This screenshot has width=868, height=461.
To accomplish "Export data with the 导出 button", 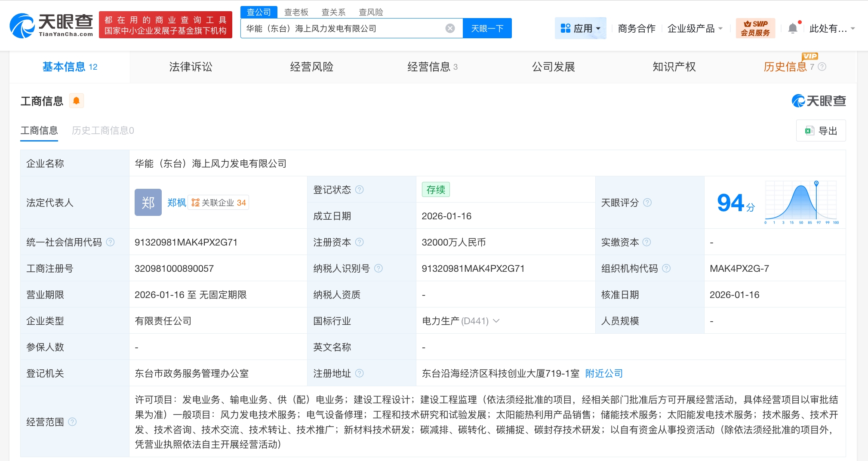I will coord(821,131).
